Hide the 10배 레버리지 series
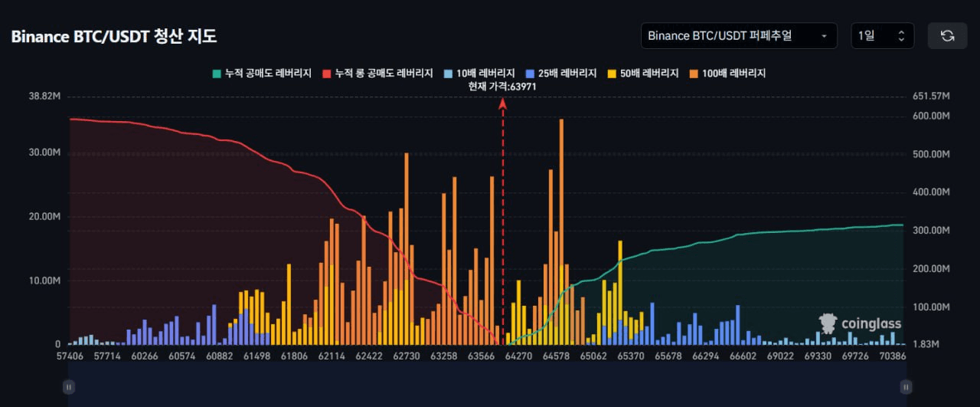The image size is (980, 407). pos(479,74)
